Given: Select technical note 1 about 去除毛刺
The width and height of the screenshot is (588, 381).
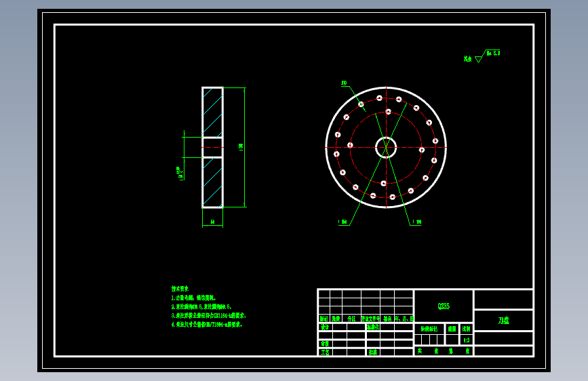Looking at the screenshot, I should pyautogui.click(x=194, y=298).
